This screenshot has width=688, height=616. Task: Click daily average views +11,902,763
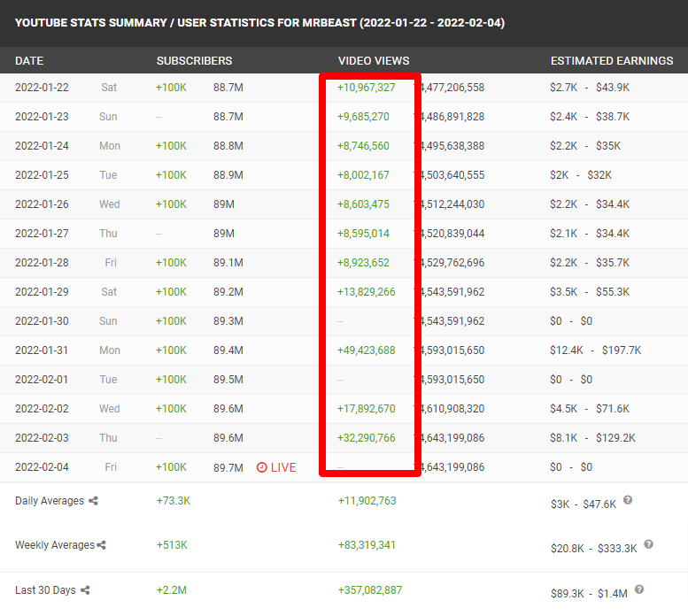click(367, 501)
